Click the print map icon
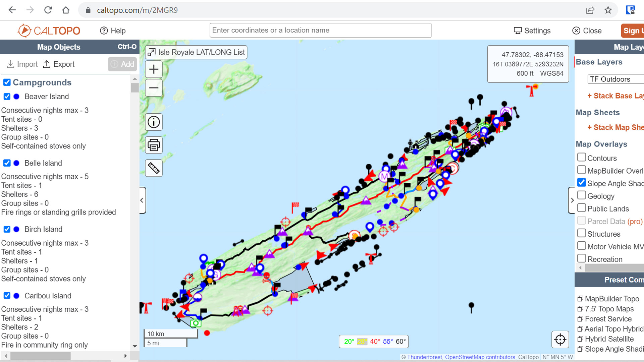This screenshot has width=644, height=362. (154, 145)
